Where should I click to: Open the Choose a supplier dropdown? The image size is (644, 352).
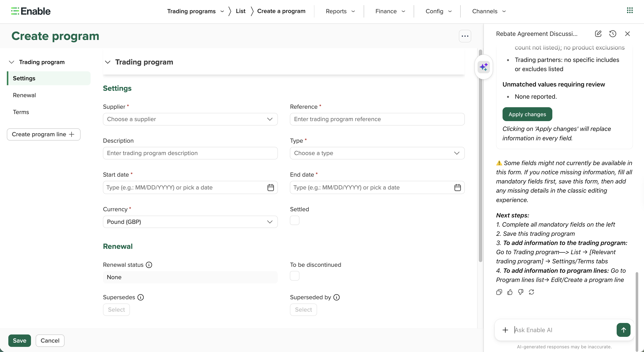(190, 119)
